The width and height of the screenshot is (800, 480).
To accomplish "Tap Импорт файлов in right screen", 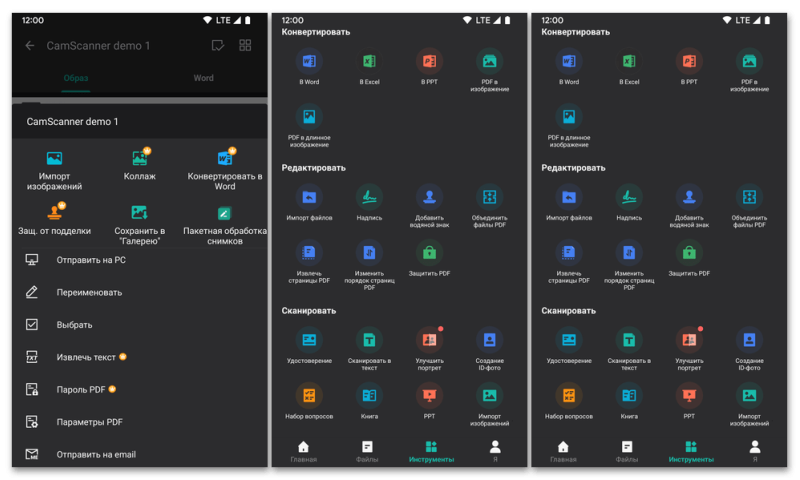I will tap(569, 203).
